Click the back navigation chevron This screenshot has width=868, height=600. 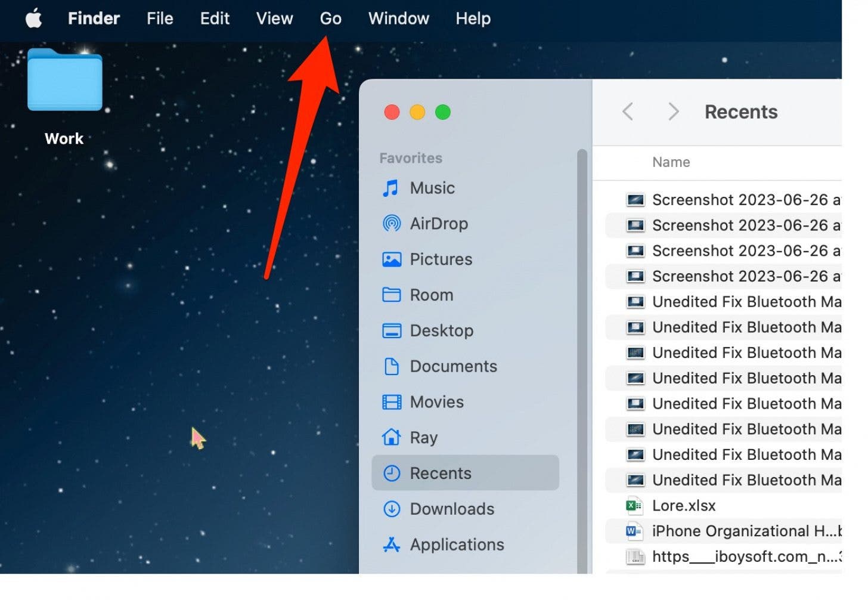point(627,112)
